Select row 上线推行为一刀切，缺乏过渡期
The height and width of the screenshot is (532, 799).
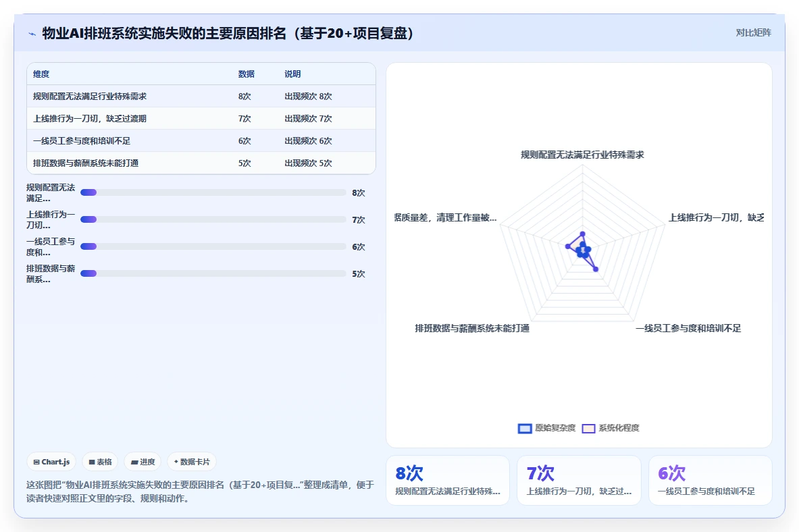(201, 119)
